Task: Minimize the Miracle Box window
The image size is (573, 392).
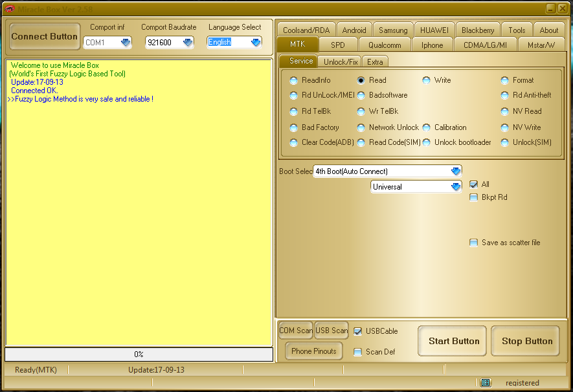Action: coord(551,8)
